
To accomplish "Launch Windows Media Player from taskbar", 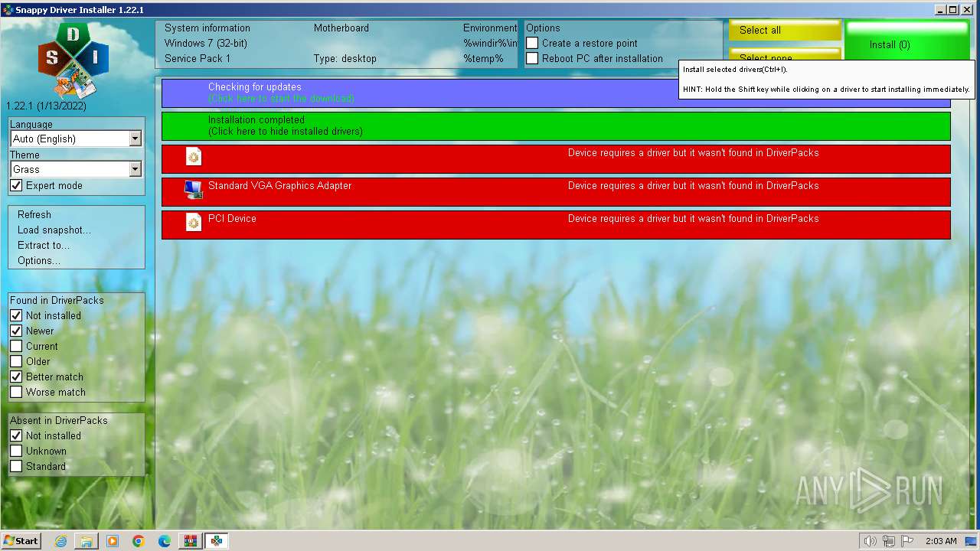I will point(113,541).
